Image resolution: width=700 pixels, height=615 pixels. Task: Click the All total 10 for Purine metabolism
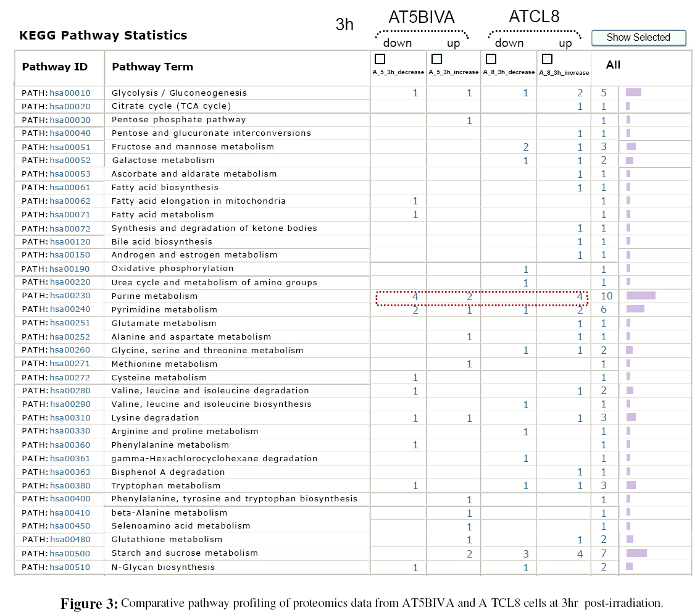606,296
